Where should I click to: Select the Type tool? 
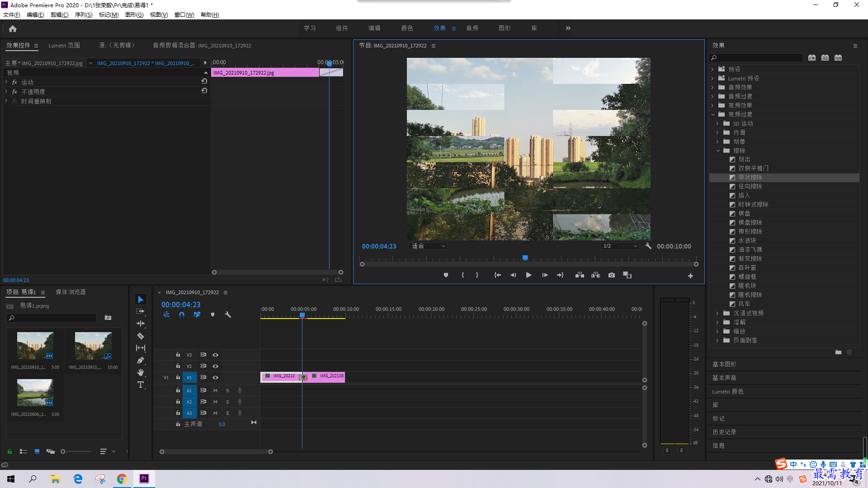tap(141, 385)
